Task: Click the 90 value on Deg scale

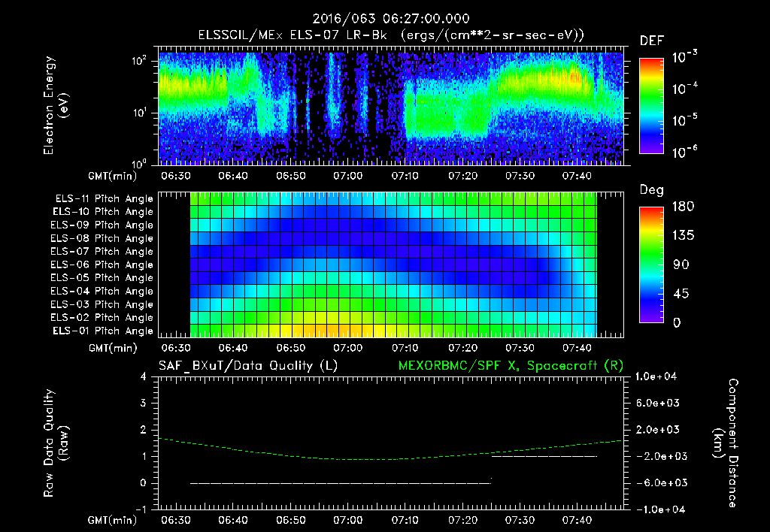Action: tap(681, 264)
